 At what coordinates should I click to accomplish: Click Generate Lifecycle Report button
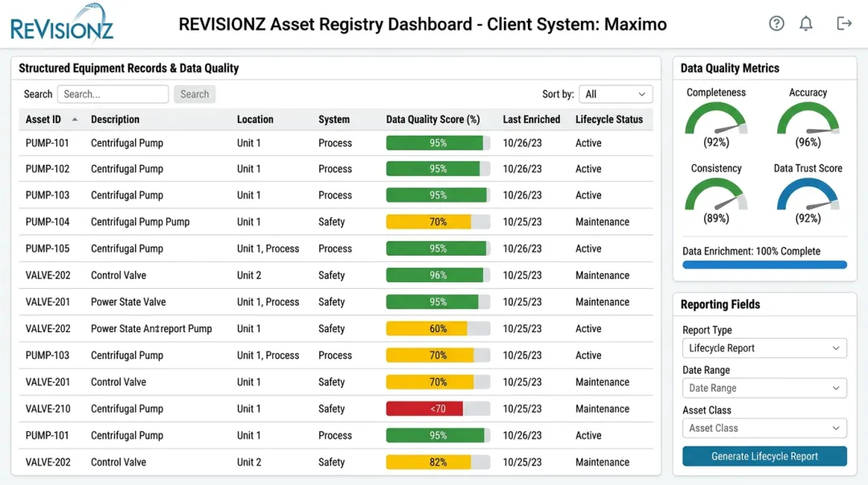pos(764,456)
